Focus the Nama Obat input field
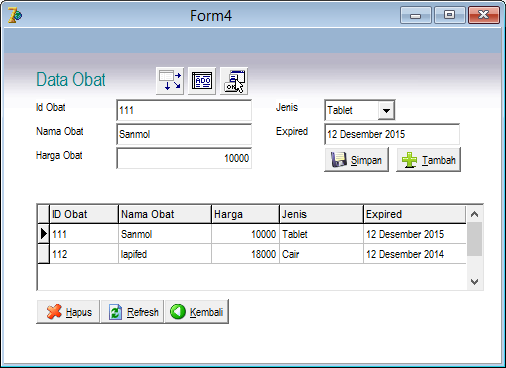 click(184, 134)
